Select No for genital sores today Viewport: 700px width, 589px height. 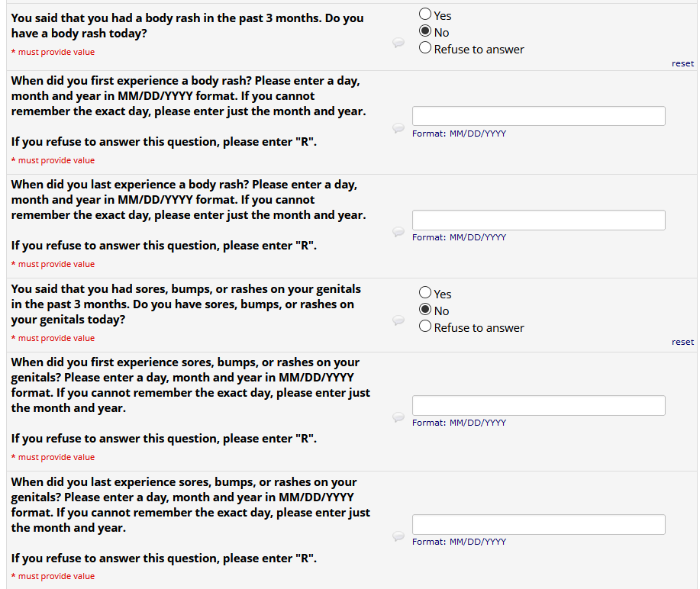click(425, 311)
